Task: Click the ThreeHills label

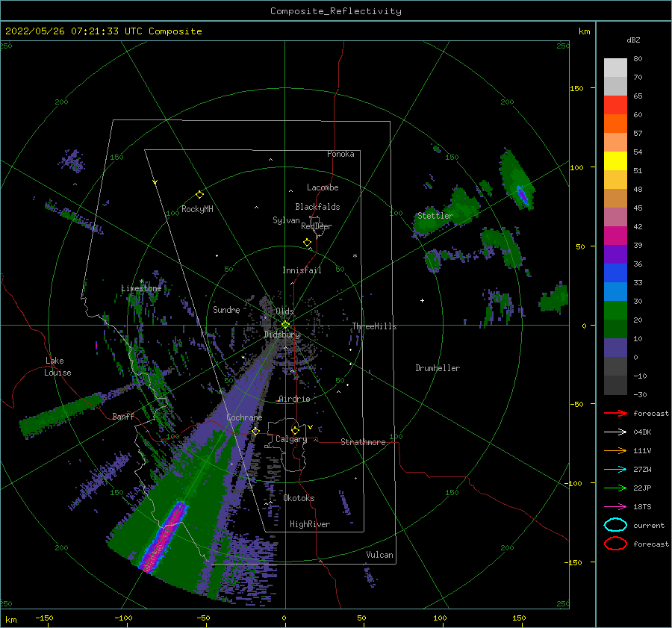Action: coord(374,326)
